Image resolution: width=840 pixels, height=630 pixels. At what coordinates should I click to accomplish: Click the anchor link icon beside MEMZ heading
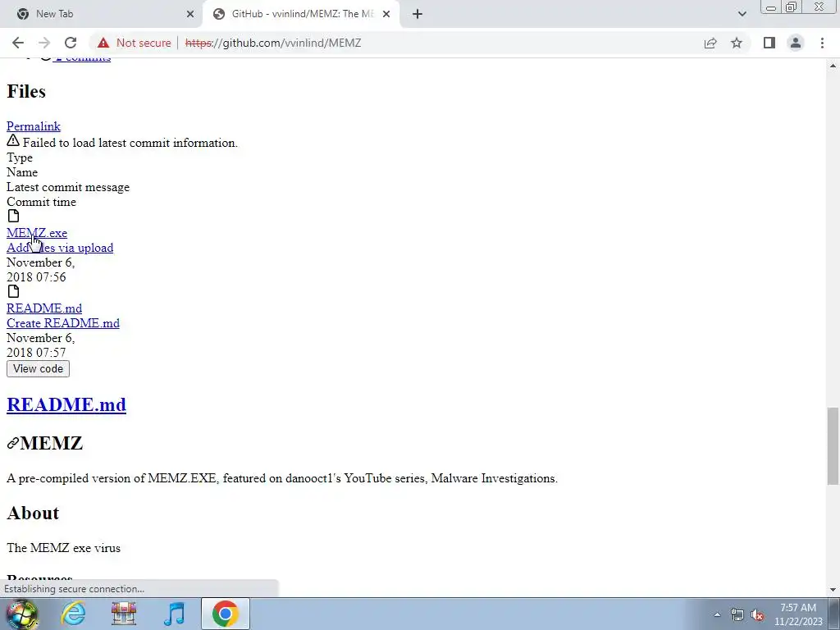[x=13, y=444]
